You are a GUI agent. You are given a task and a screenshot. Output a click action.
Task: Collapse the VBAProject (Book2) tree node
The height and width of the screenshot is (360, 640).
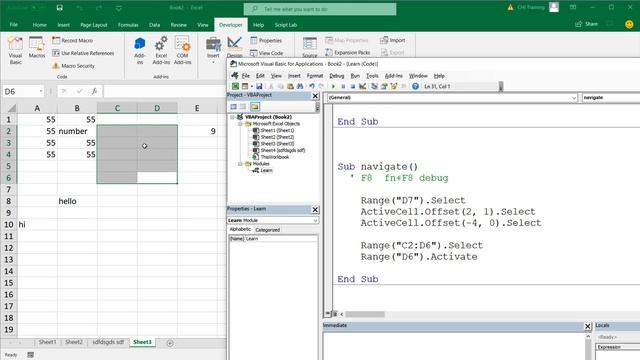pos(232,117)
